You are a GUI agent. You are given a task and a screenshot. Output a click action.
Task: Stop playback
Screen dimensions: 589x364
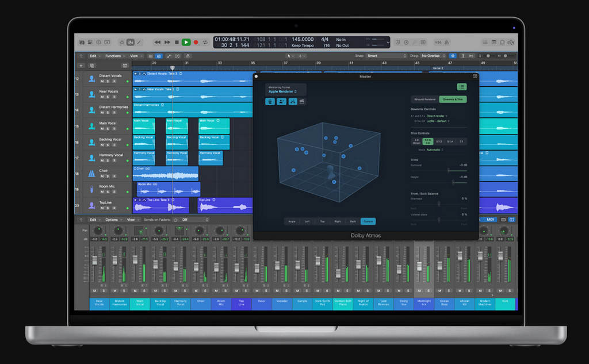pos(177,43)
